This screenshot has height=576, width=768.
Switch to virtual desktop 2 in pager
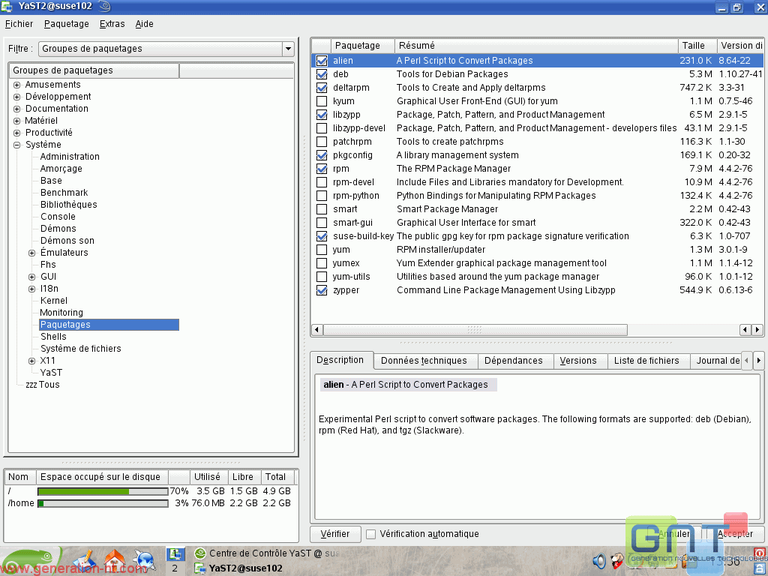(175, 568)
